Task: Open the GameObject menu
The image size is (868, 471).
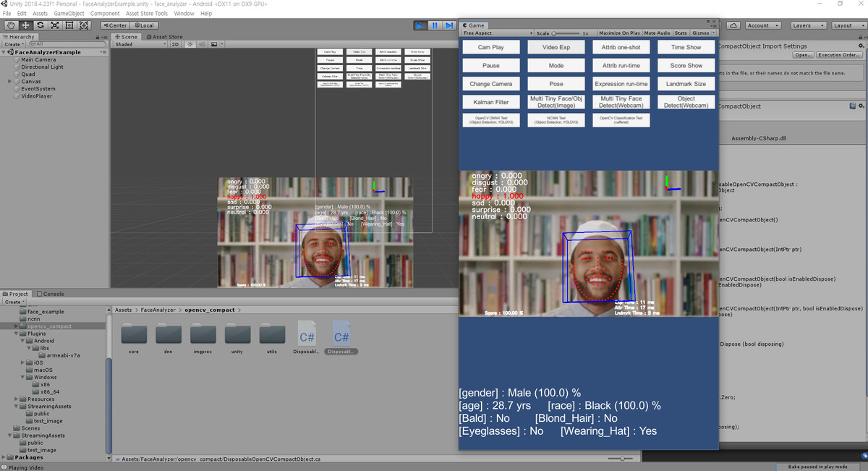Action: click(69, 14)
